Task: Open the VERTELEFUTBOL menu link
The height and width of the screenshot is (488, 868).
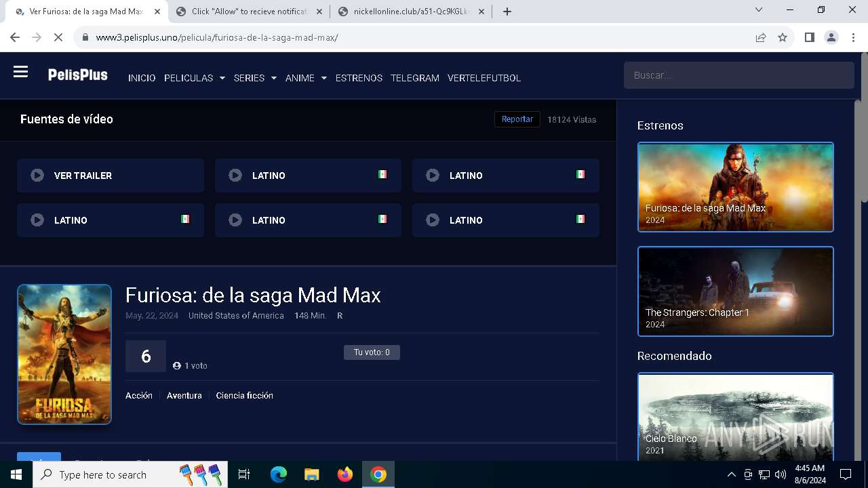Action: 484,78
